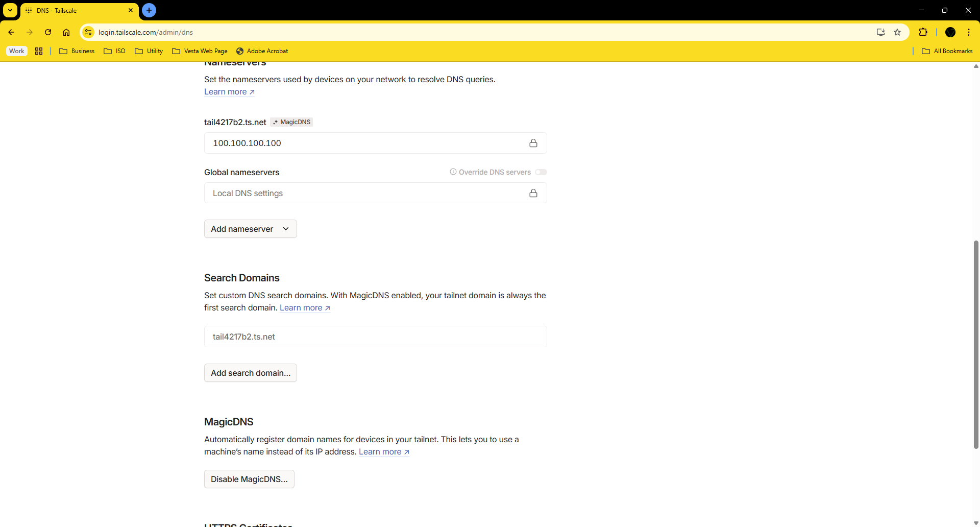Click the tail4217b2.ts.net search domain field
Image resolution: width=980 pixels, height=527 pixels.
point(376,337)
